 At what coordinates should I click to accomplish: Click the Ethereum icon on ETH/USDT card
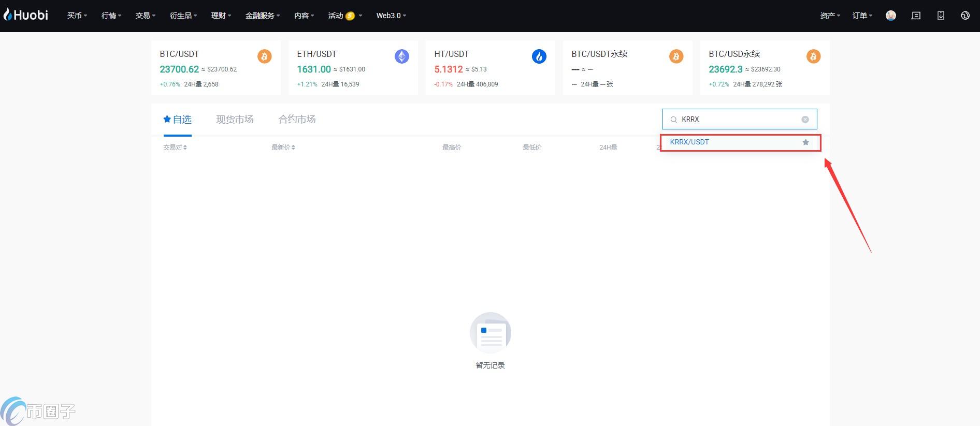pos(401,56)
